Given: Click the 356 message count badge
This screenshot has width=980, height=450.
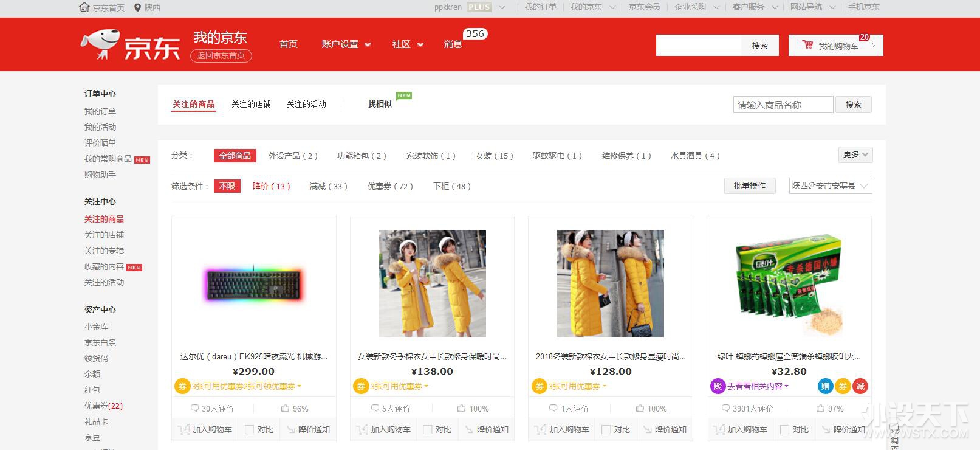Looking at the screenshot, I should [475, 34].
